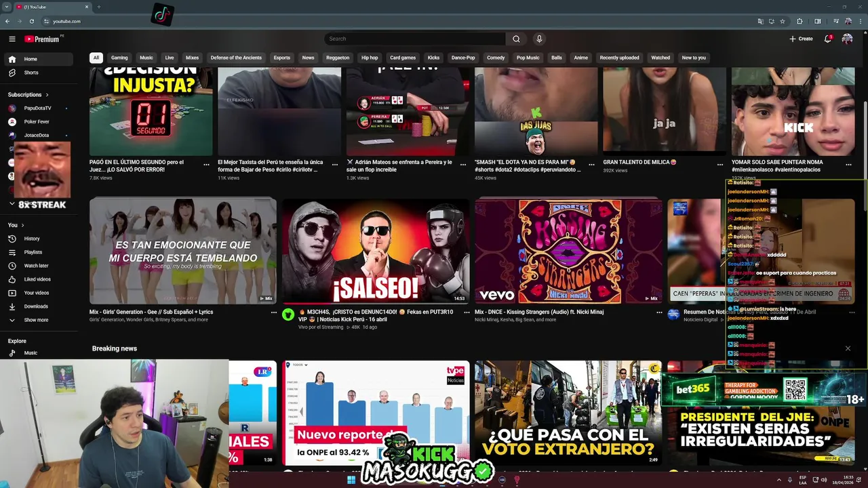Reload the page in browser toolbar
The image size is (868, 488).
point(31,21)
